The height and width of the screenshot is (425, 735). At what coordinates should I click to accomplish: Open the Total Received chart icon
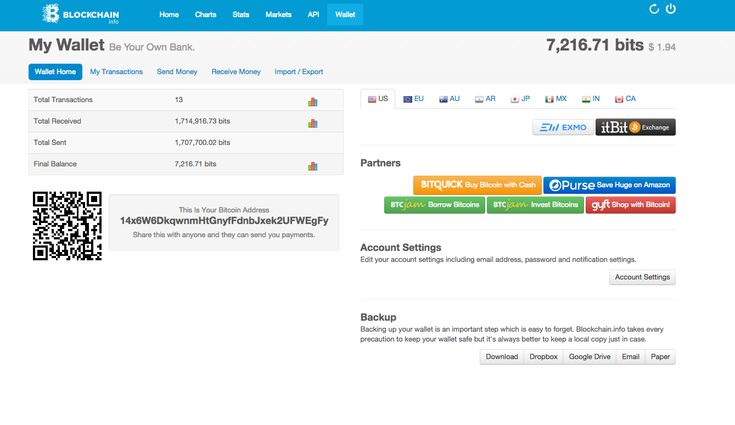tap(312, 122)
